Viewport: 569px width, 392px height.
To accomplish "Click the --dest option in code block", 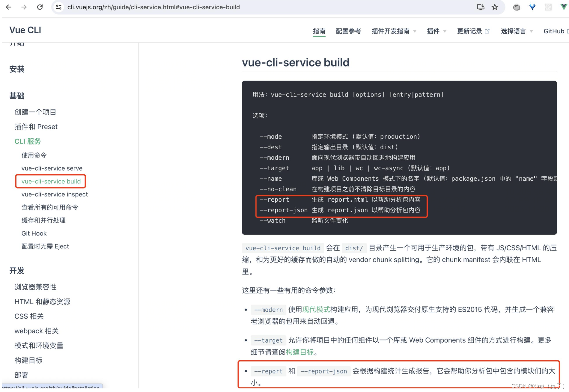I will [x=271, y=147].
